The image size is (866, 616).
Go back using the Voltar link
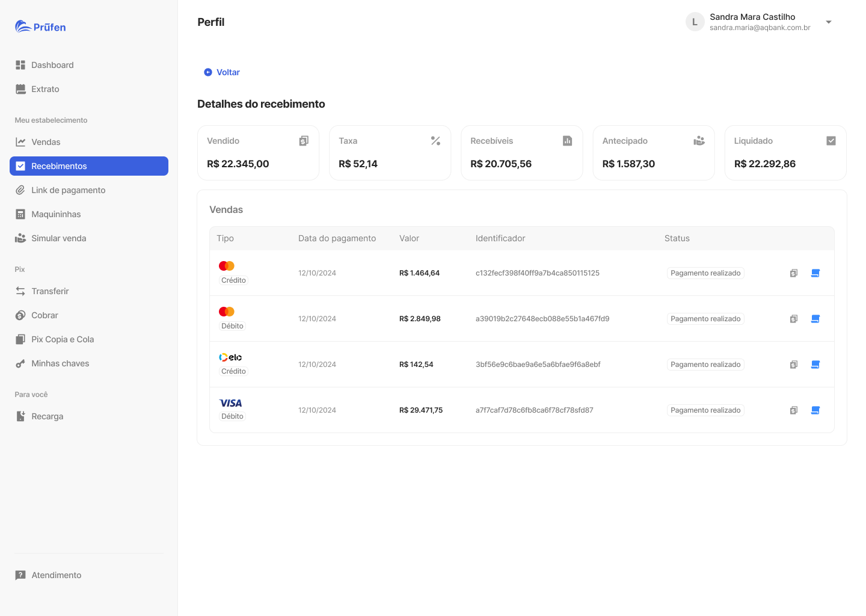click(222, 72)
